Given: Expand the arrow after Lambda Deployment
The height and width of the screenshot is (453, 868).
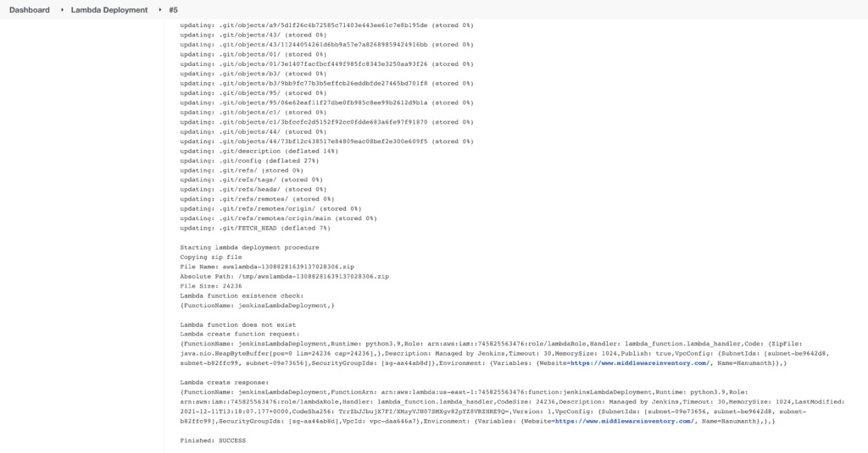Looking at the screenshot, I should [x=160, y=9].
